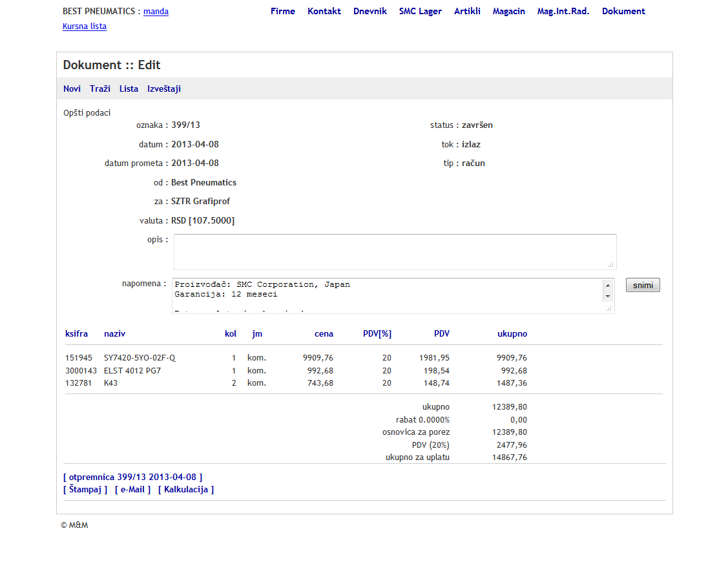This screenshot has height=566, width=728.
Task: Click item name K43
Action: 110,383
